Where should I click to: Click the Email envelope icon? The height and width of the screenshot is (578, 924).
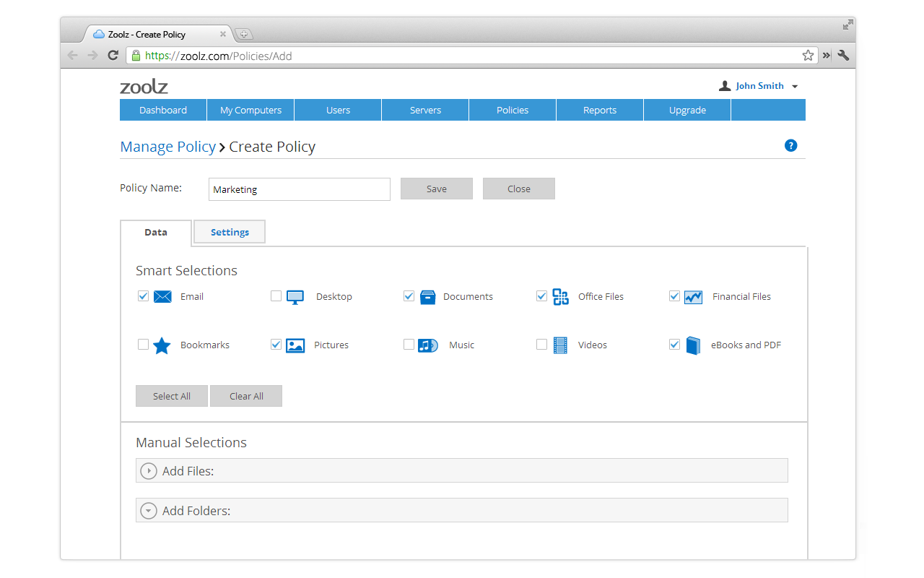[x=162, y=296]
